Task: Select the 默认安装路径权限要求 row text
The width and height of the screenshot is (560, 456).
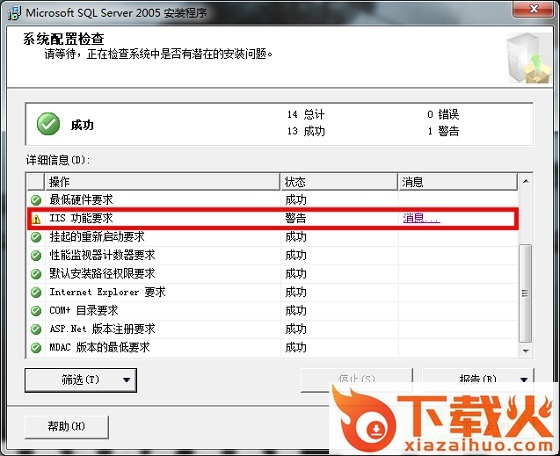Action: [102, 274]
